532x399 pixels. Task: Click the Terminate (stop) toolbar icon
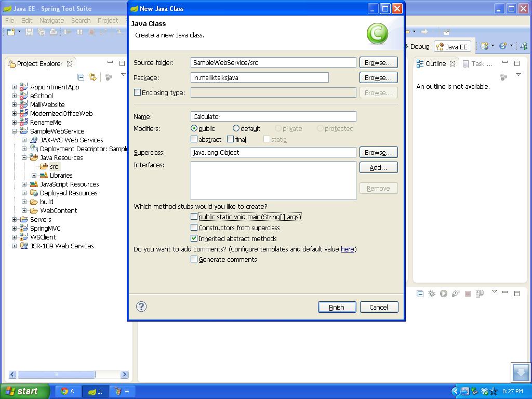click(x=91, y=32)
